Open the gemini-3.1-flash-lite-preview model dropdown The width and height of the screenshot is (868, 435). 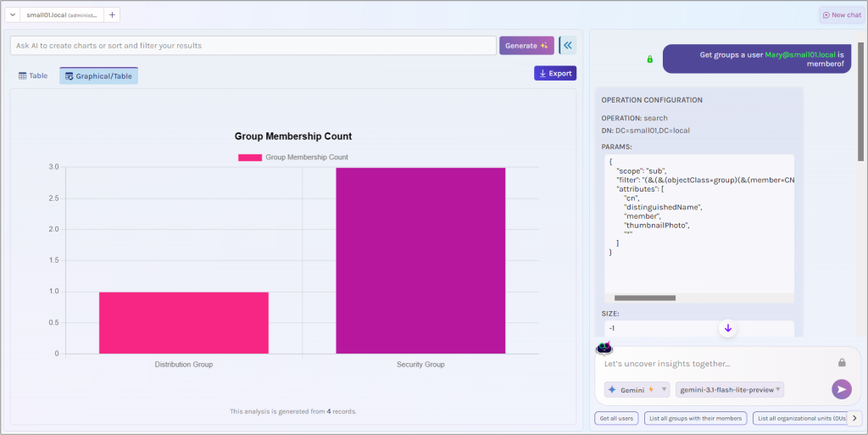730,389
